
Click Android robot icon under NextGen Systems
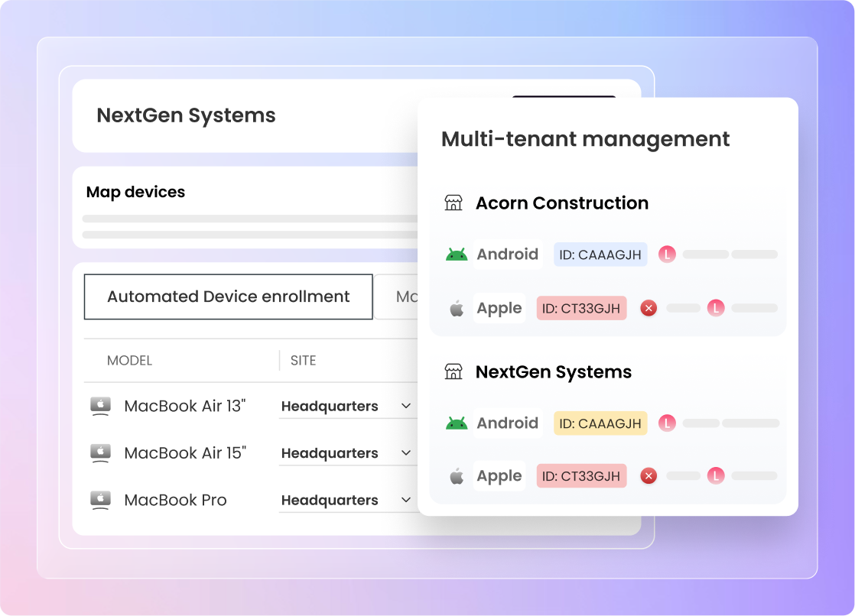pyautogui.click(x=457, y=423)
